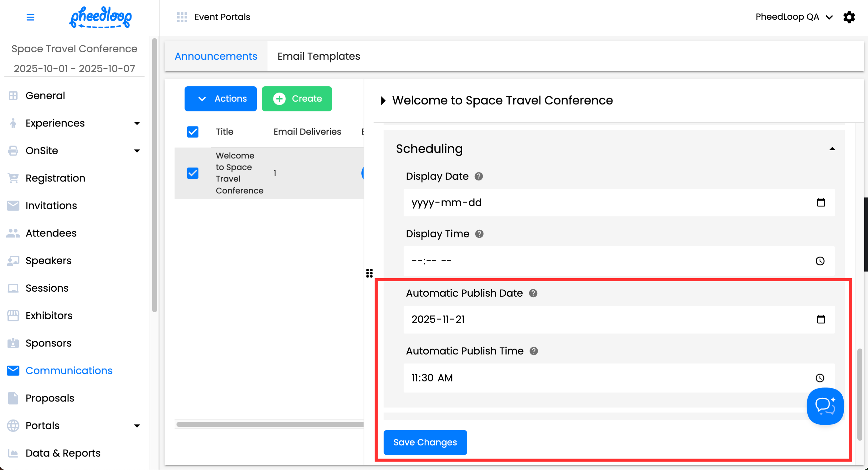Open calendar picker for Automatic Publish Date
The image size is (868, 470).
[820, 319]
